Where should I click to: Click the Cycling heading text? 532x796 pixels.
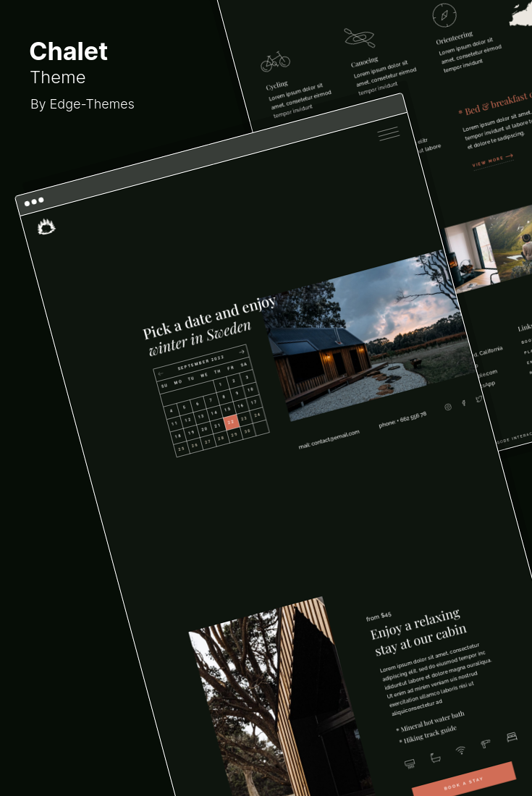click(277, 85)
